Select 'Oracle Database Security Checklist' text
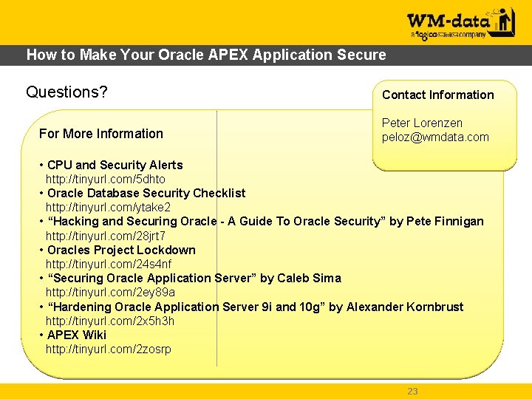Screen dimensions: 532x399 pyautogui.click(x=146, y=193)
